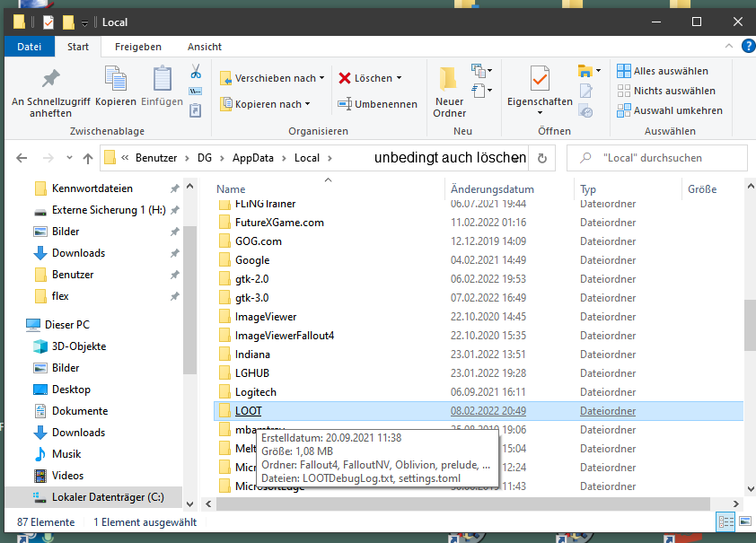Image resolution: width=756 pixels, height=543 pixels.
Task: Click the scissors Cut icon in ribbon
Action: point(195,71)
